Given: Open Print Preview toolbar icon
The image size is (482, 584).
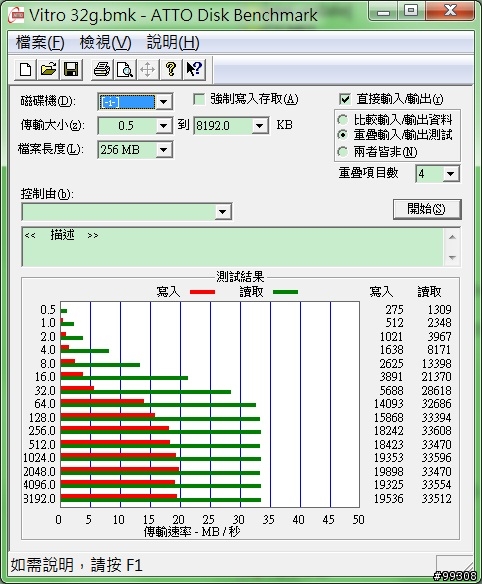Looking at the screenshot, I should [125, 69].
